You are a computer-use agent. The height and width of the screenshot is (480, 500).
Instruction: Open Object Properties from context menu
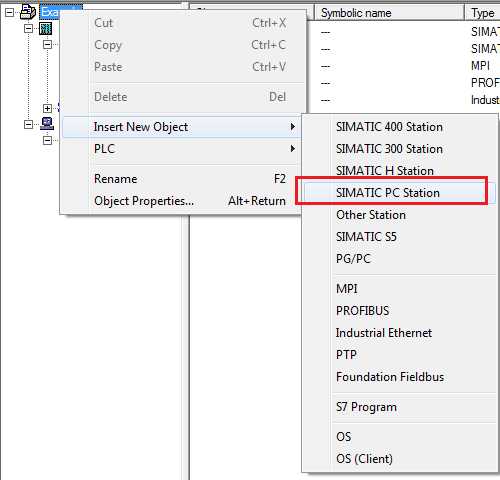(182, 201)
